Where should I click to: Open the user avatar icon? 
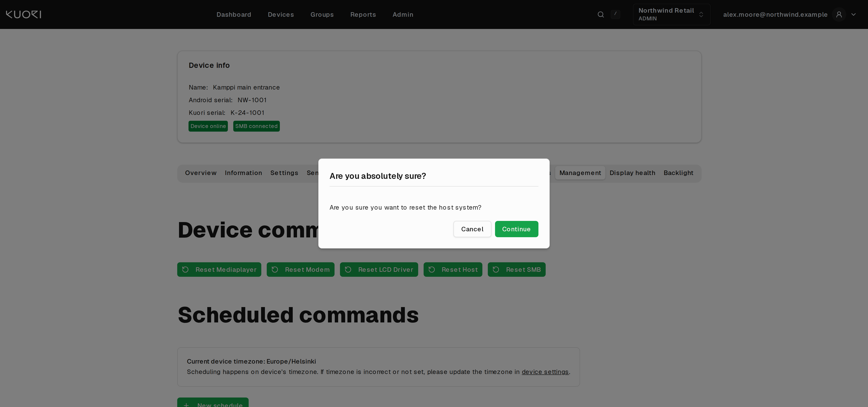click(x=839, y=14)
